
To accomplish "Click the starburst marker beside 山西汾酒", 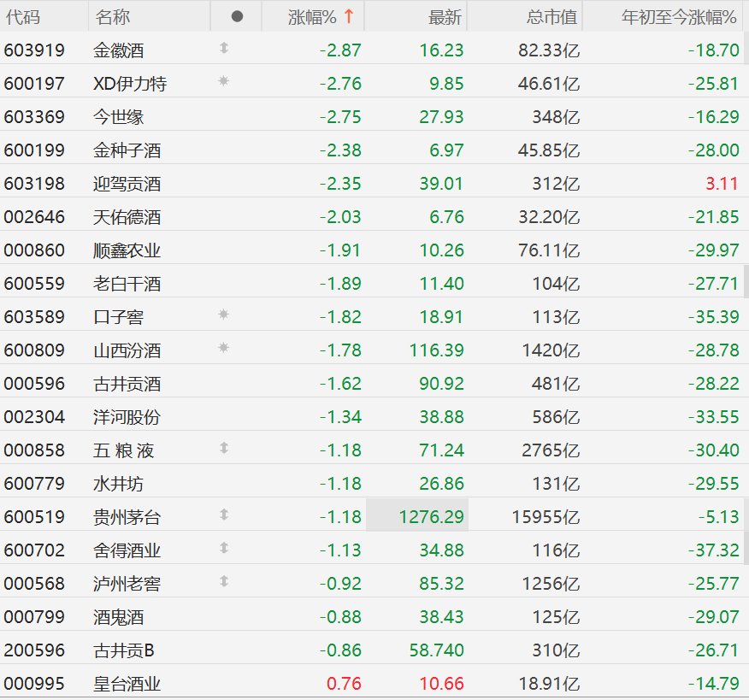I will click(x=223, y=348).
